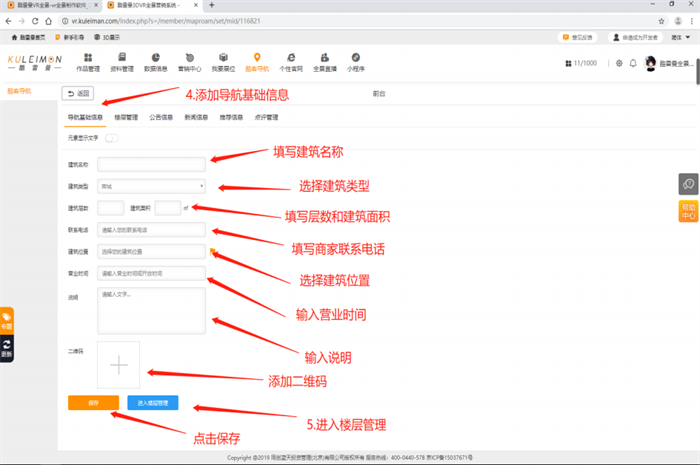Open 营销中心 in the top navigation

pos(190,62)
